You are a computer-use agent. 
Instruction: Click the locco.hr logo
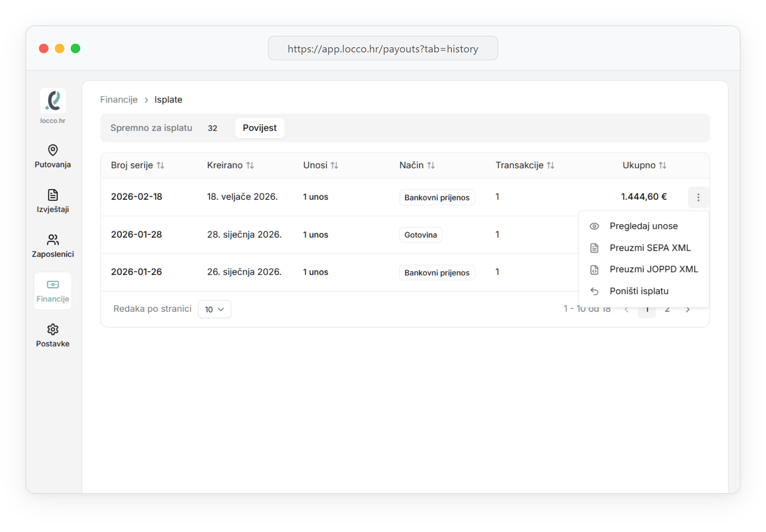click(x=53, y=101)
